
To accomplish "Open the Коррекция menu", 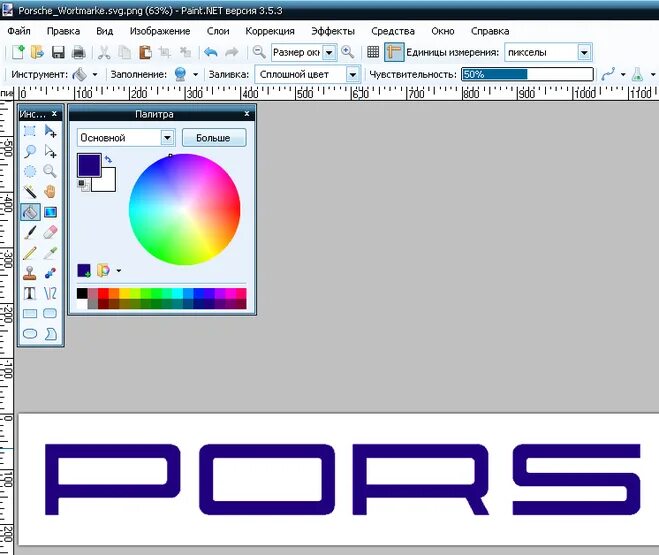I will 270,31.
